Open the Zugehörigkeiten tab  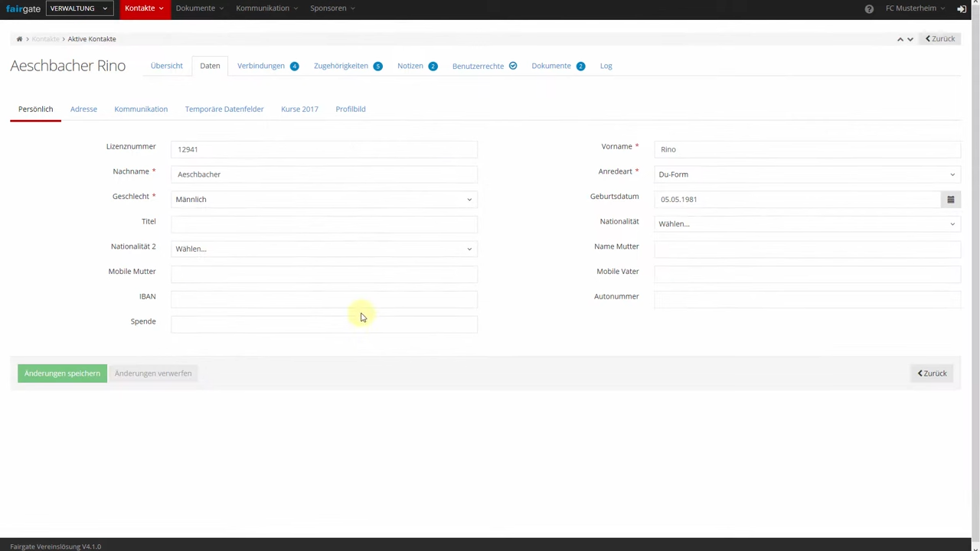pyautogui.click(x=341, y=66)
